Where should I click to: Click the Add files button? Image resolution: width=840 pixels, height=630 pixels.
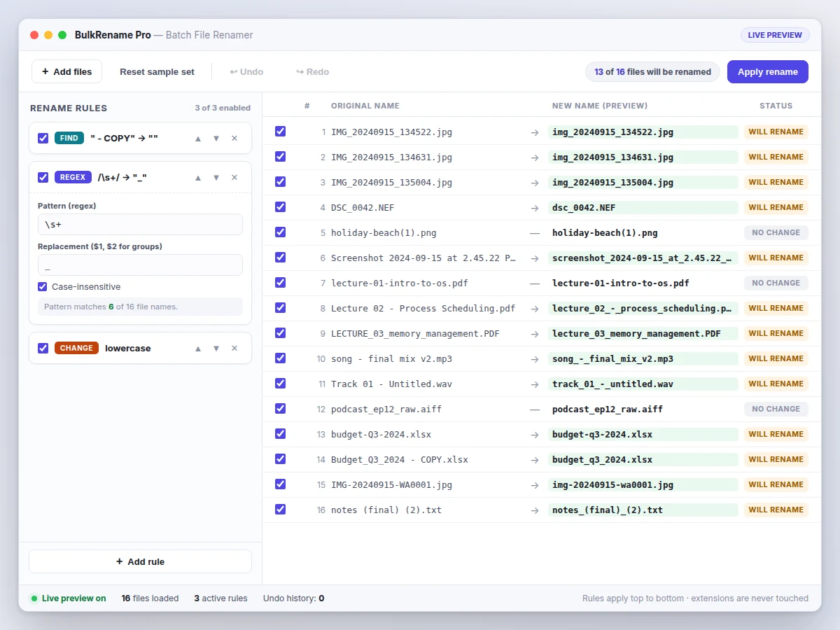pyautogui.click(x=66, y=71)
